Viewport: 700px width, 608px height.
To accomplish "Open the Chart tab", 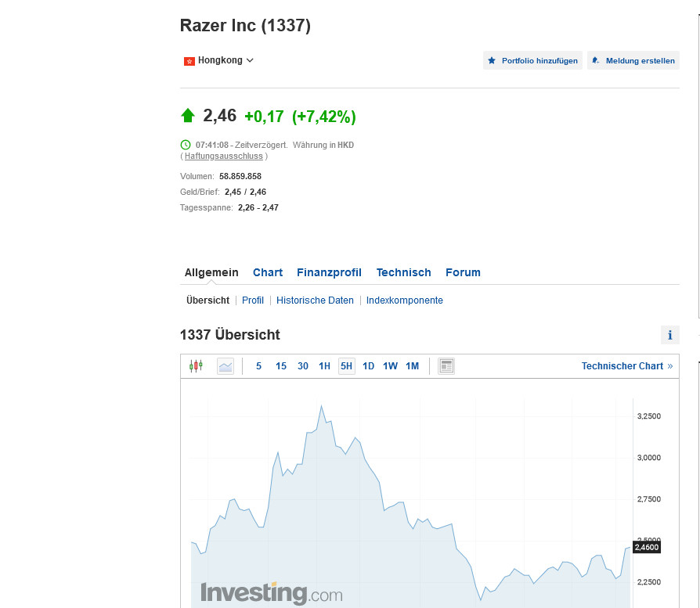I will [x=268, y=272].
